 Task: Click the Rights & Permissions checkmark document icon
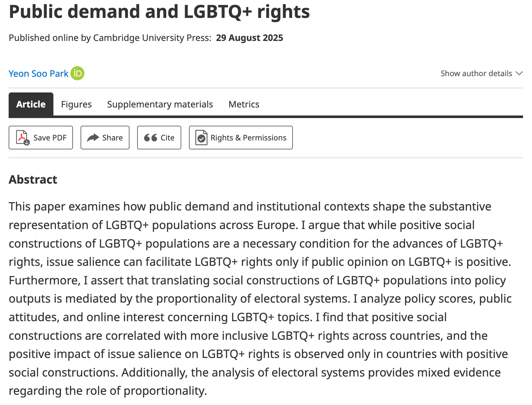click(201, 138)
